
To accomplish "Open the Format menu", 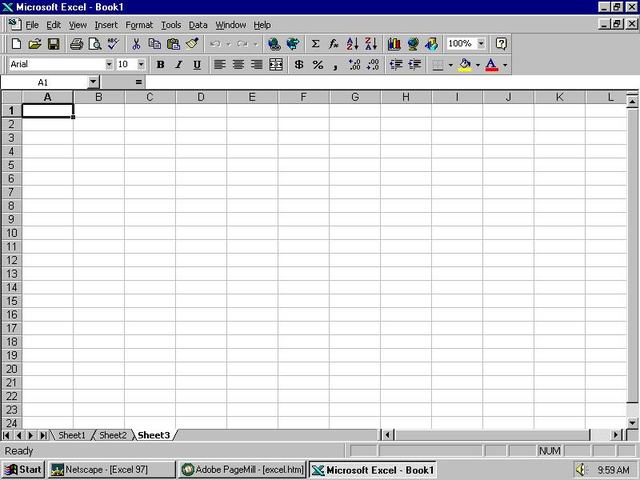I will click(x=139, y=25).
